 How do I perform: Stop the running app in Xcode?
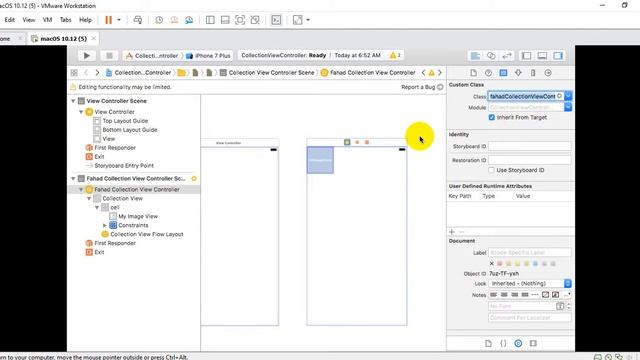point(109,56)
